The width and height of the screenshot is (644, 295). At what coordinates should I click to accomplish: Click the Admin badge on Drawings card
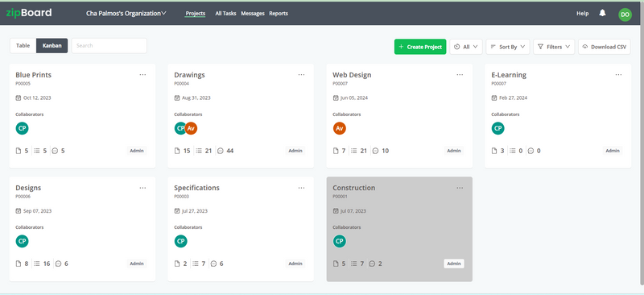click(295, 151)
